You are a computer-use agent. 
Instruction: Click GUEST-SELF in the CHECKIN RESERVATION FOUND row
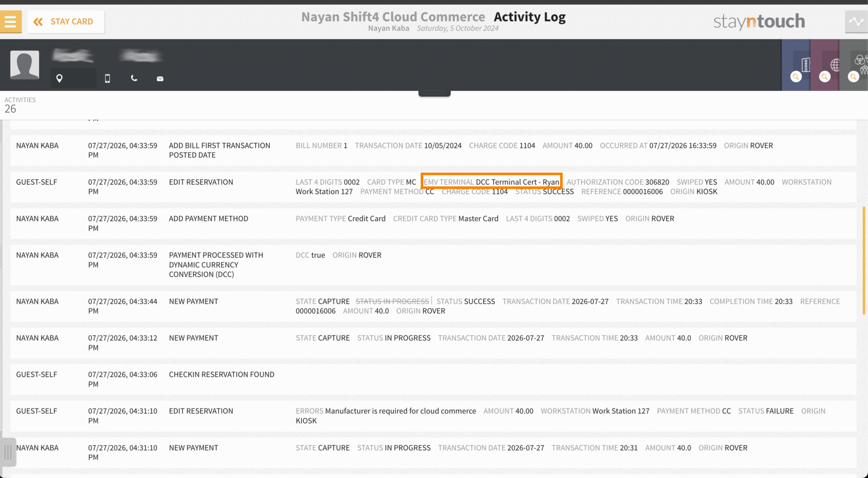tap(37, 374)
